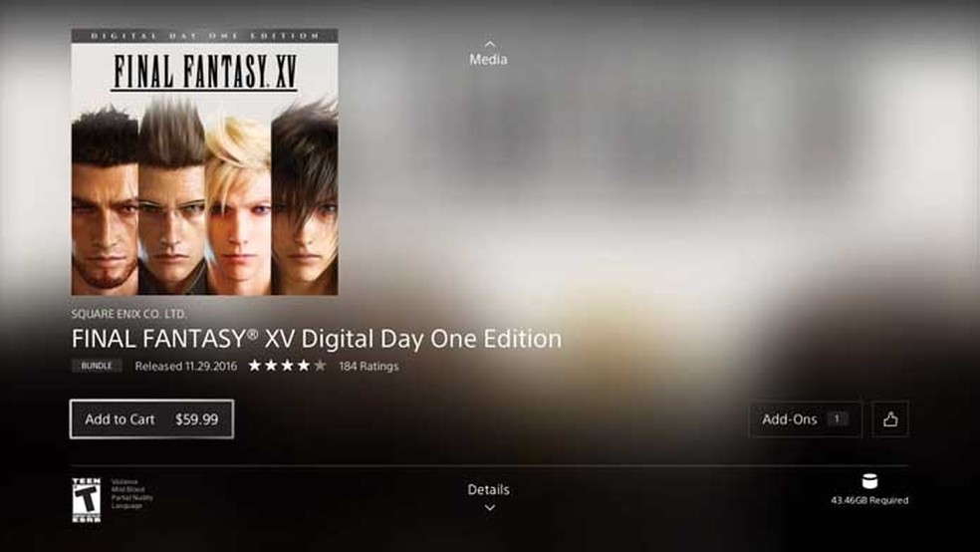Click the BUNDLE badge
Image resolution: width=980 pixels, height=552 pixels.
click(x=97, y=366)
